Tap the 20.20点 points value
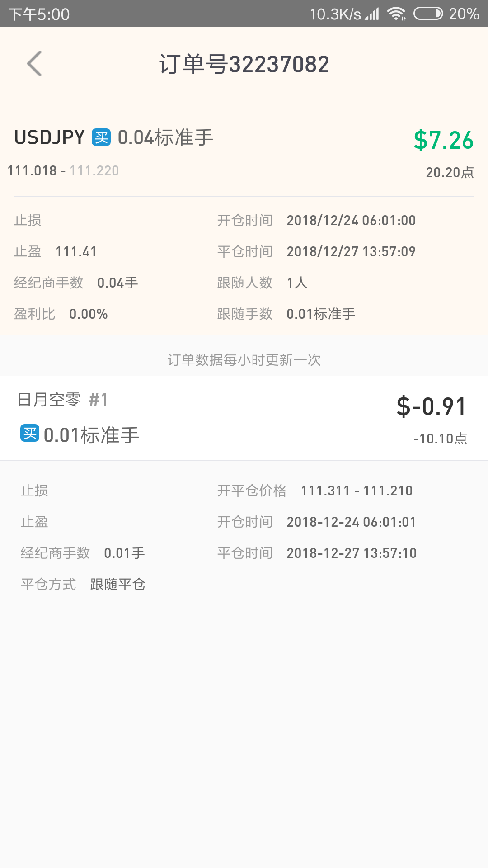This screenshot has width=488, height=868. click(x=450, y=172)
